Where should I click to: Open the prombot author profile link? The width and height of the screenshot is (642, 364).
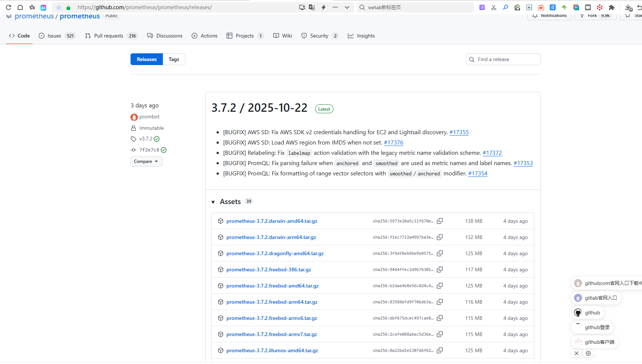click(149, 117)
